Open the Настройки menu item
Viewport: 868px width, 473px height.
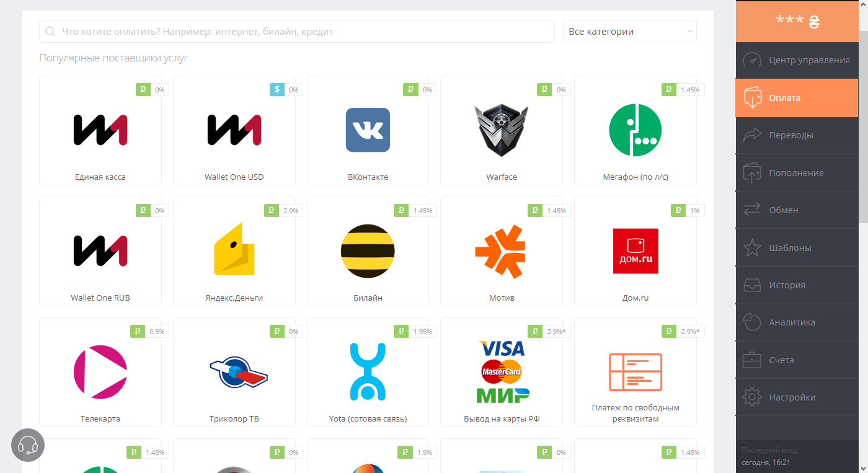tap(797, 397)
